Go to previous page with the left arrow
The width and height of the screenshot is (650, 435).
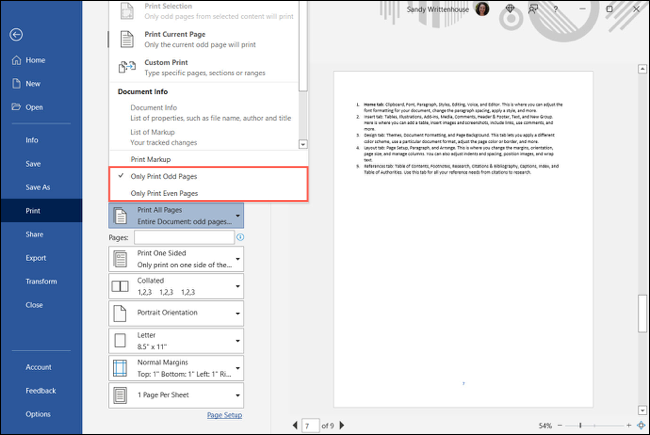[295, 425]
